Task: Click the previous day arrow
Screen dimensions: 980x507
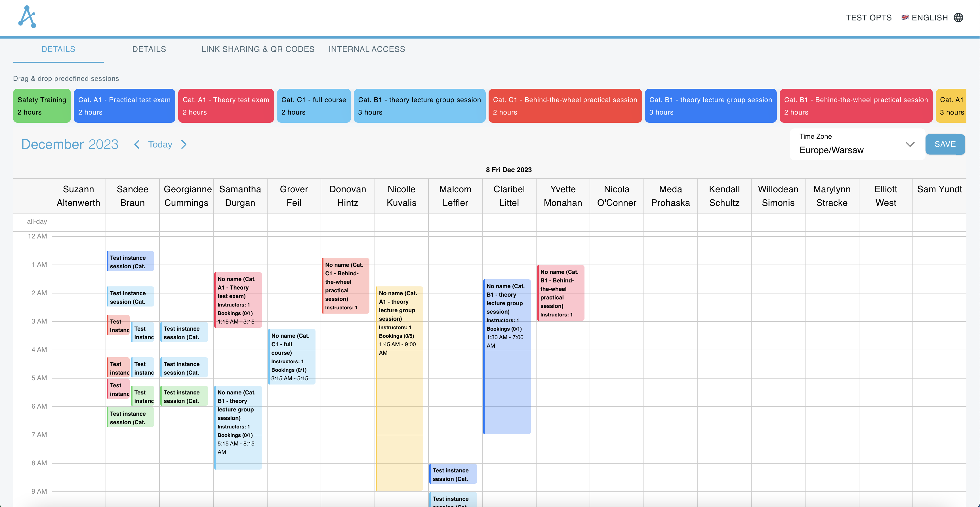Action: (136, 145)
